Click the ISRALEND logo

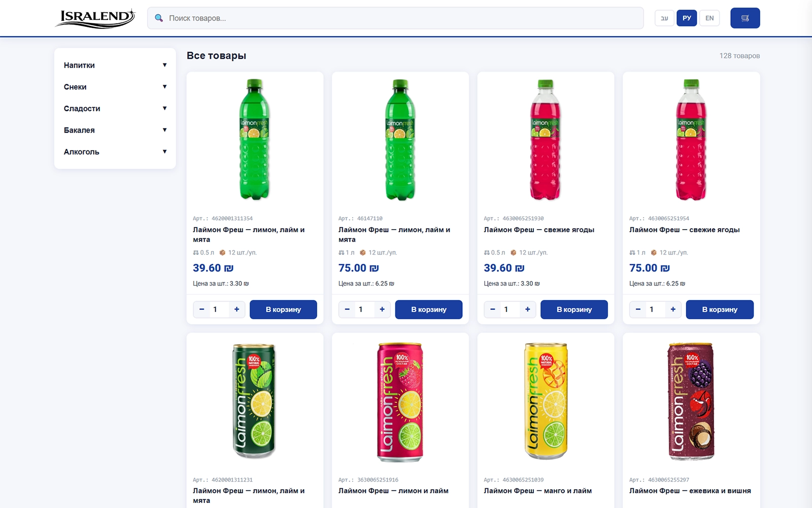point(95,18)
